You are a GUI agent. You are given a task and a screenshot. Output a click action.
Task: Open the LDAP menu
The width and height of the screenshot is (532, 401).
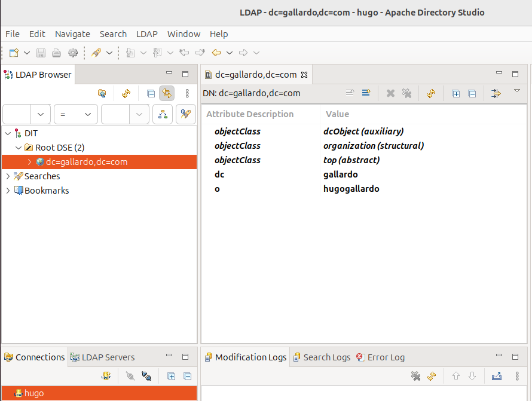tap(146, 34)
